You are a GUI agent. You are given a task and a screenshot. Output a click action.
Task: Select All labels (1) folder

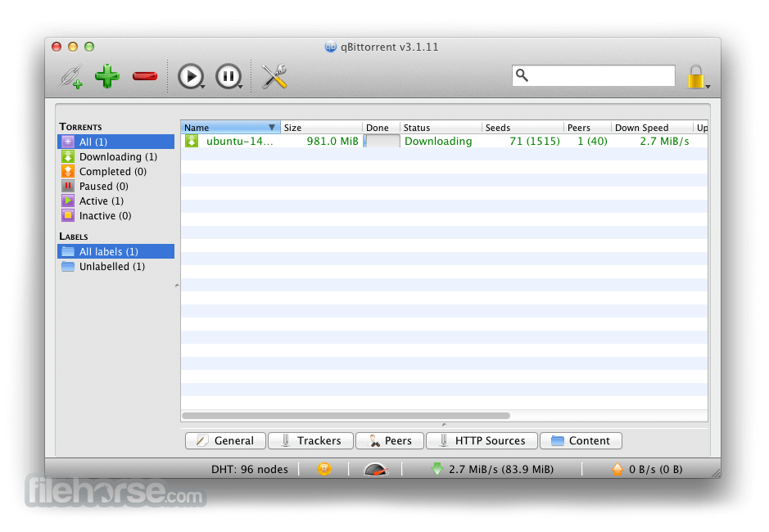click(115, 251)
